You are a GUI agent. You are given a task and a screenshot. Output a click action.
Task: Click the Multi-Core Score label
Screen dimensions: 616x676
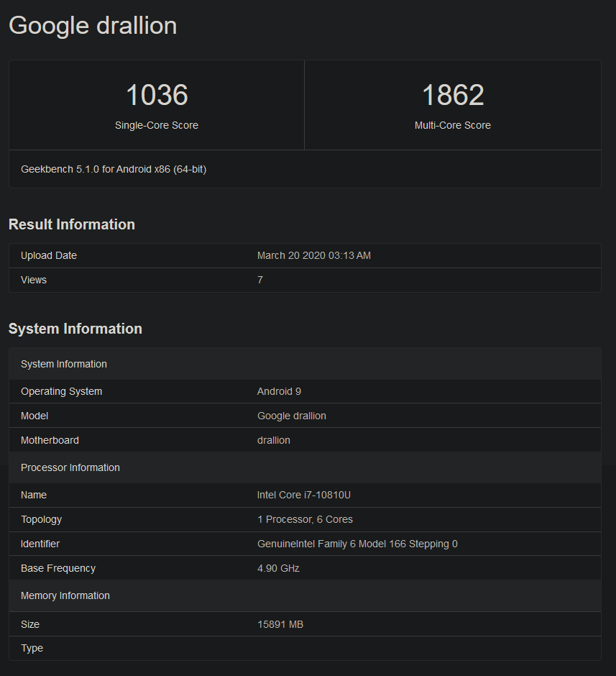point(453,125)
